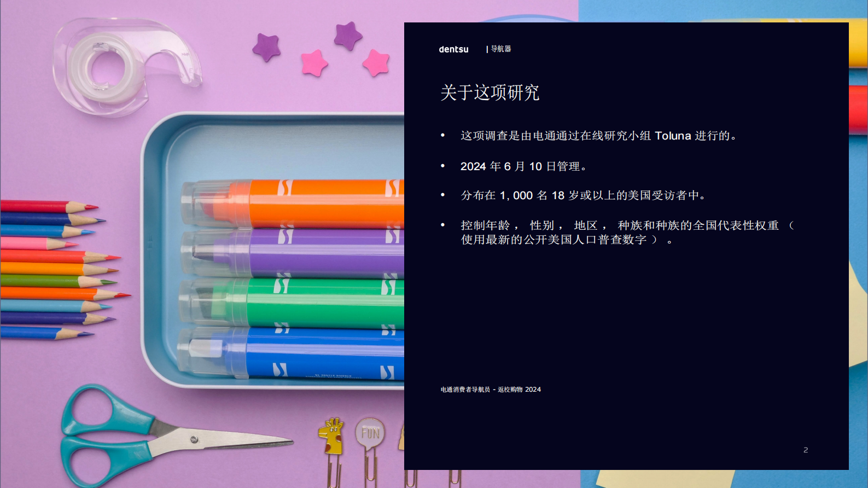Select the 2024 年 6 月 10 日 bullet
Image resolution: width=868 pixels, height=488 pixels.
tap(523, 166)
